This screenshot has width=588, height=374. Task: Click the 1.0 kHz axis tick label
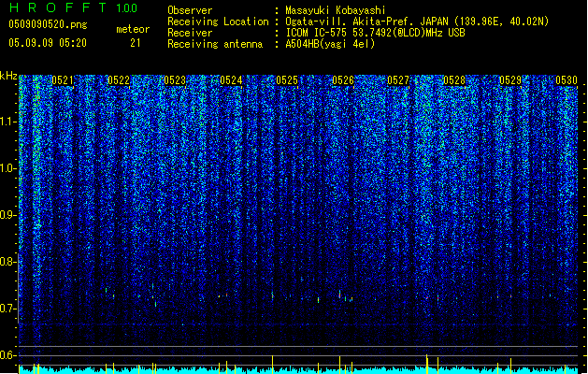coord(8,168)
